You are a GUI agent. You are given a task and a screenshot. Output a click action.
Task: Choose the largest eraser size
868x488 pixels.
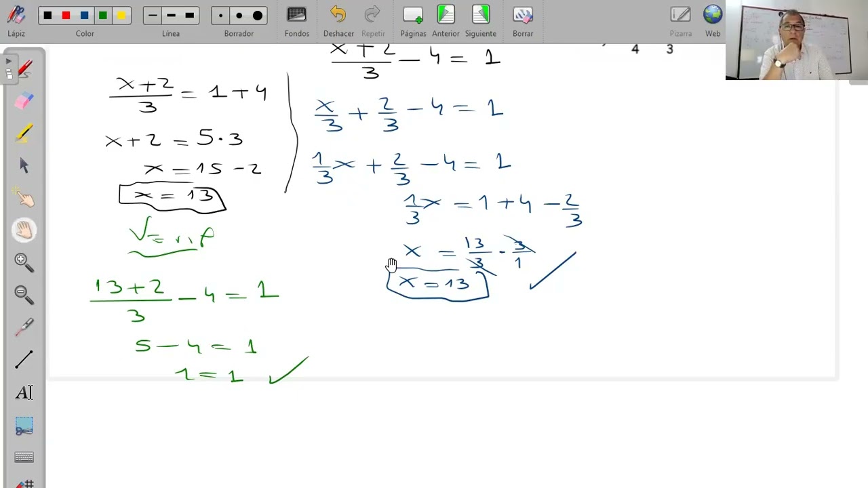(x=258, y=16)
